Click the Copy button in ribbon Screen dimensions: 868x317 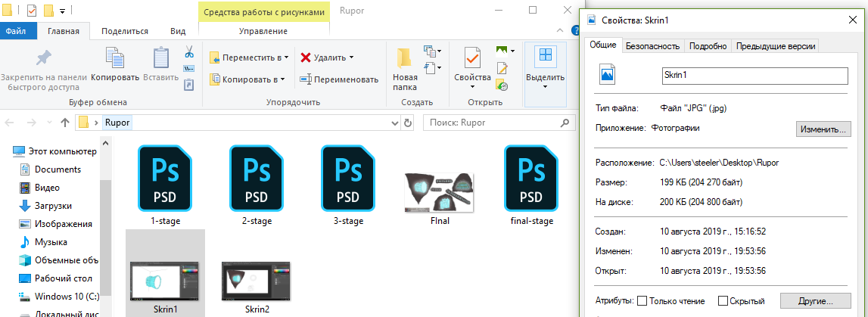(115, 65)
